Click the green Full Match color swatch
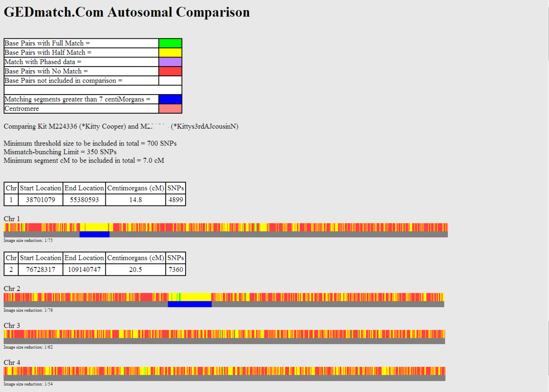The width and height of the screenshot is (549, 392). point(170,43)
